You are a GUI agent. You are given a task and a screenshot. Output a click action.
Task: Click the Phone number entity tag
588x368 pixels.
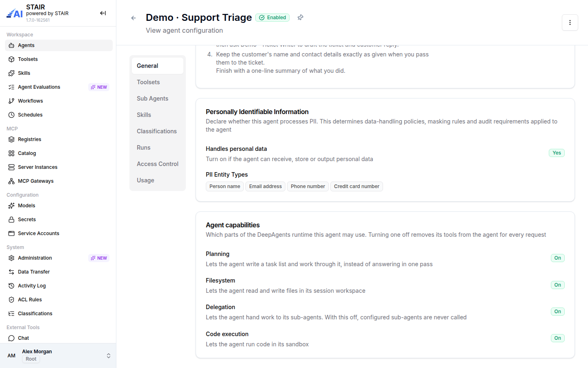pos(308,186)
